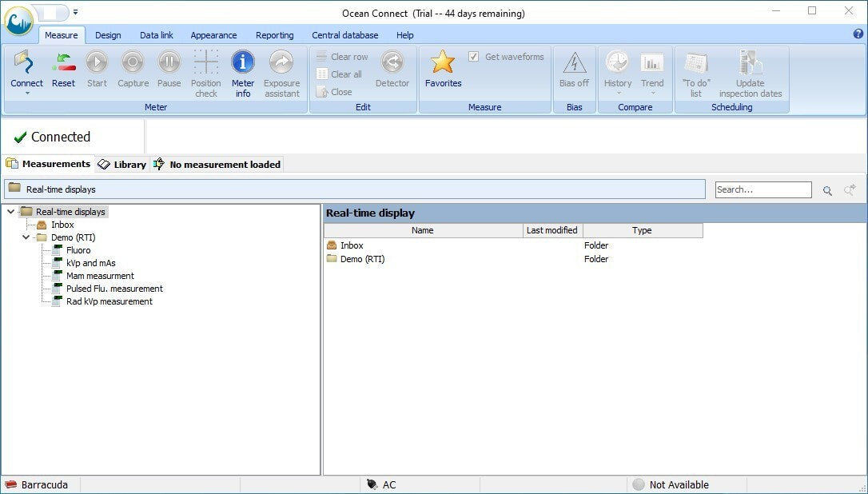The width and height of the screenshot is (868, 494).
Task: Click the Pause icon
Action: (169, 62)
